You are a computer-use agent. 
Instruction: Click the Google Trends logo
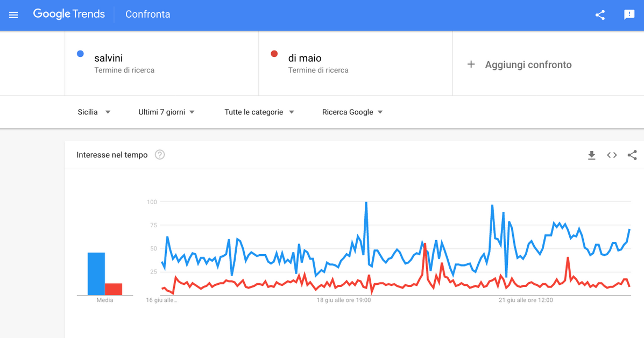point(69,14)
